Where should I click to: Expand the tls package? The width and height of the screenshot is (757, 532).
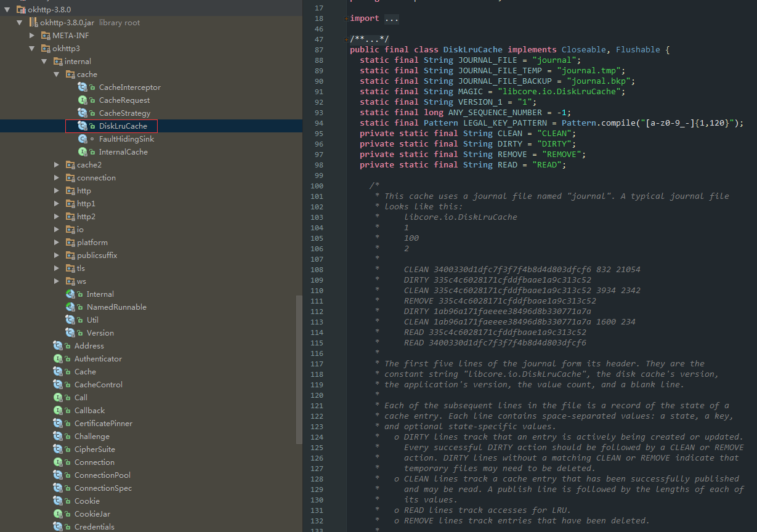coord(57,268)
